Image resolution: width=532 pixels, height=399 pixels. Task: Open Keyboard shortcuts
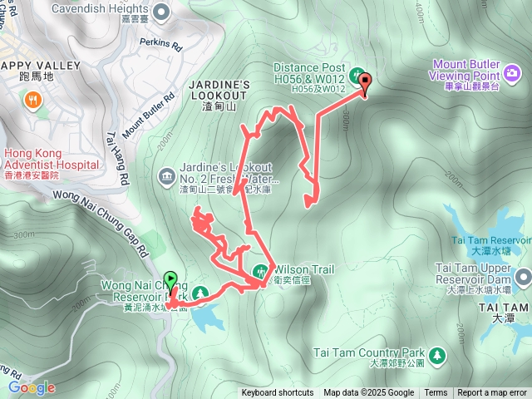click(x=278, y=393)
